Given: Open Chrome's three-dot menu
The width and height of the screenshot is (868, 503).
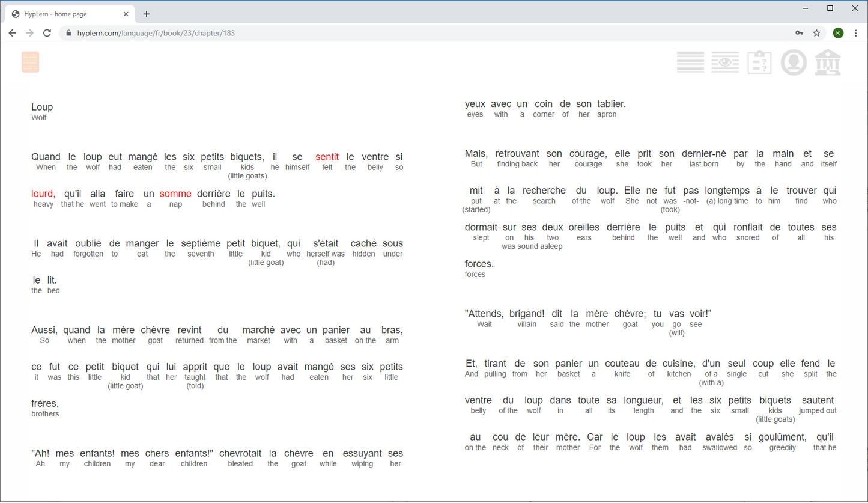Looking at the screenshot, I should [x=856, y=33].
